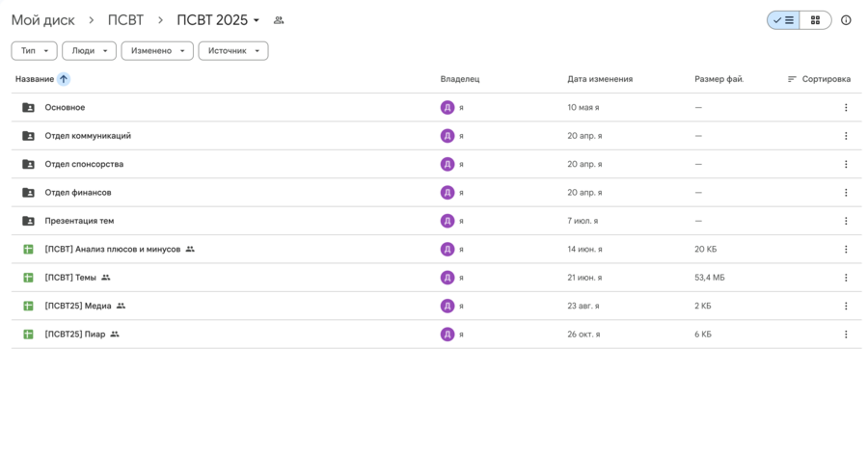Screen dimensions: 868x456
Task: Open the Тип filter dropdown
Action: pos(34,51)
